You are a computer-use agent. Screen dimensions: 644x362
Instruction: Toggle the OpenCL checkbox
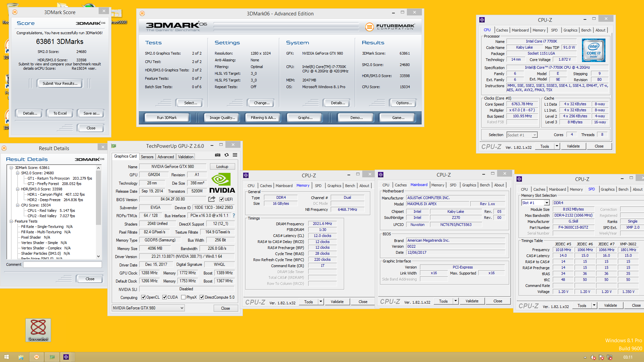143,297
